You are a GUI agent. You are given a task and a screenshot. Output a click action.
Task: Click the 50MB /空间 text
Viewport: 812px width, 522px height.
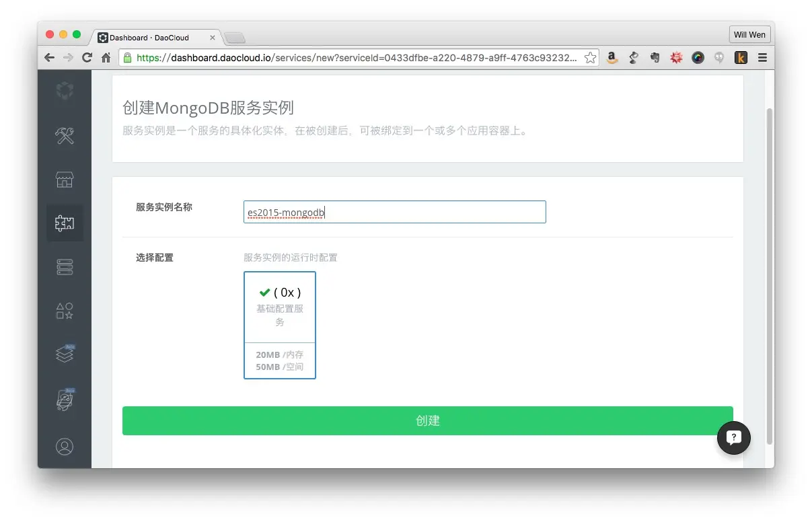click(280, 367)
